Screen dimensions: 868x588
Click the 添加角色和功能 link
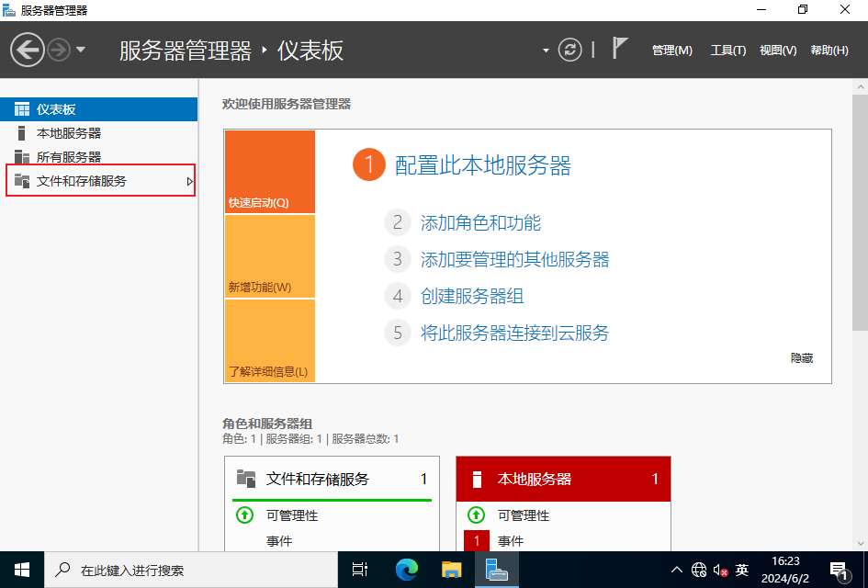[x=480, y=222]
